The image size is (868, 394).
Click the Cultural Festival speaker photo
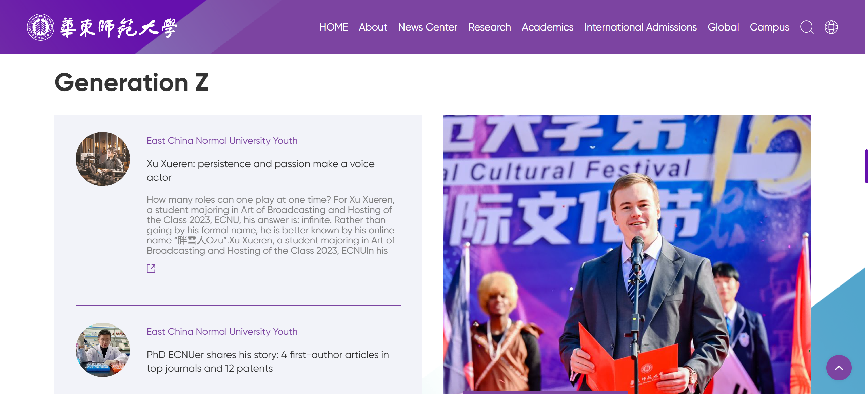point(627,254)
